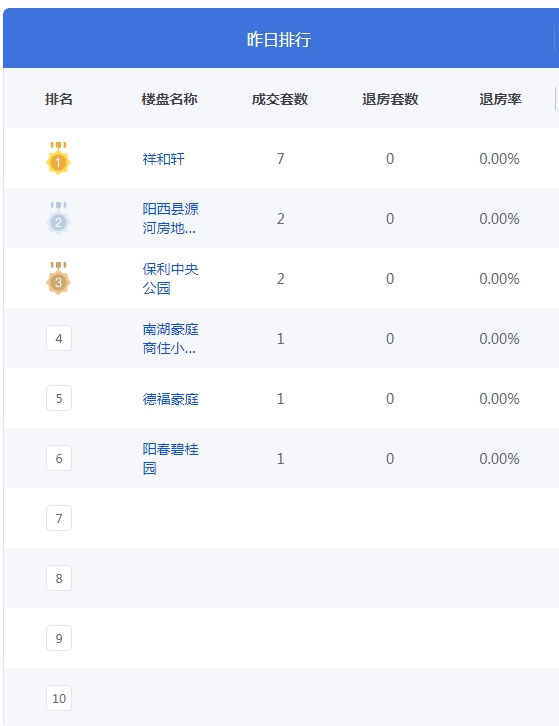Click 退房率 0.00% for 南湖豪庭商住小...
The height and width of the screenshot is (726, 559).
(499, 338)
